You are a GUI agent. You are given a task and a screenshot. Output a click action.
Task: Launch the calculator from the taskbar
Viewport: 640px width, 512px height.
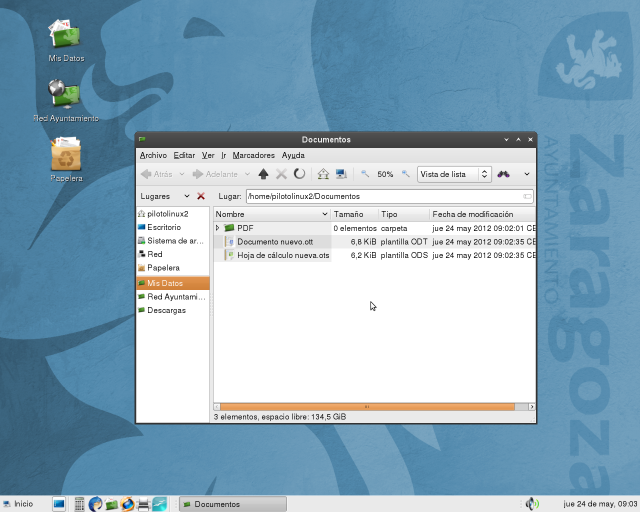point(79,504)
